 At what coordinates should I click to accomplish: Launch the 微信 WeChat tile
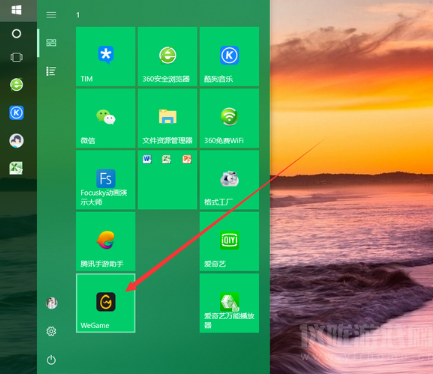(106, 118)
